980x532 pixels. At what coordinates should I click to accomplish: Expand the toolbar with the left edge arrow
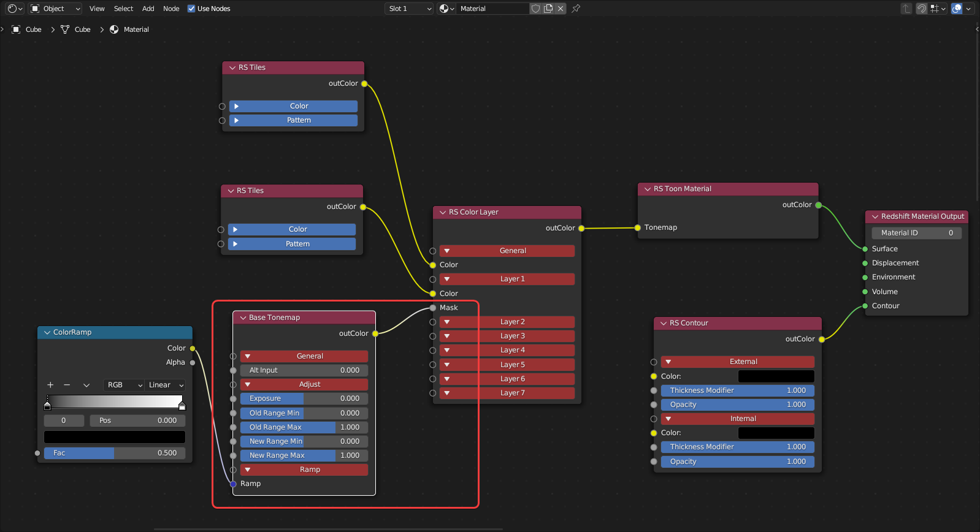tap(2, 29)
